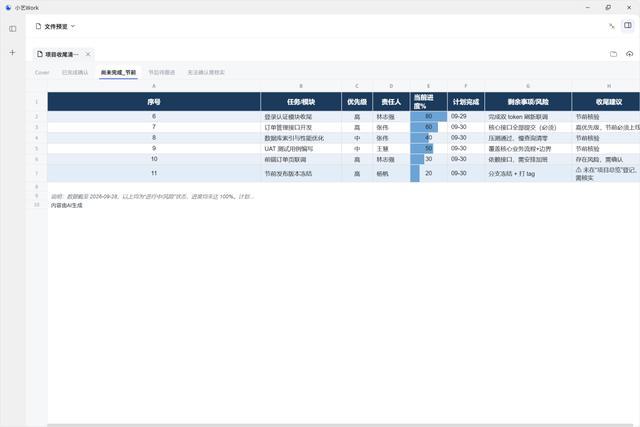
Task: Restore the window using title bar button
Action: (608, 7)
